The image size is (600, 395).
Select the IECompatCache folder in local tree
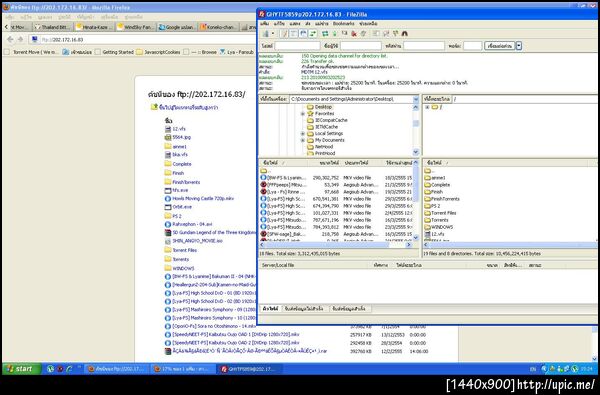pyautogui.click(x=327, y=120)
